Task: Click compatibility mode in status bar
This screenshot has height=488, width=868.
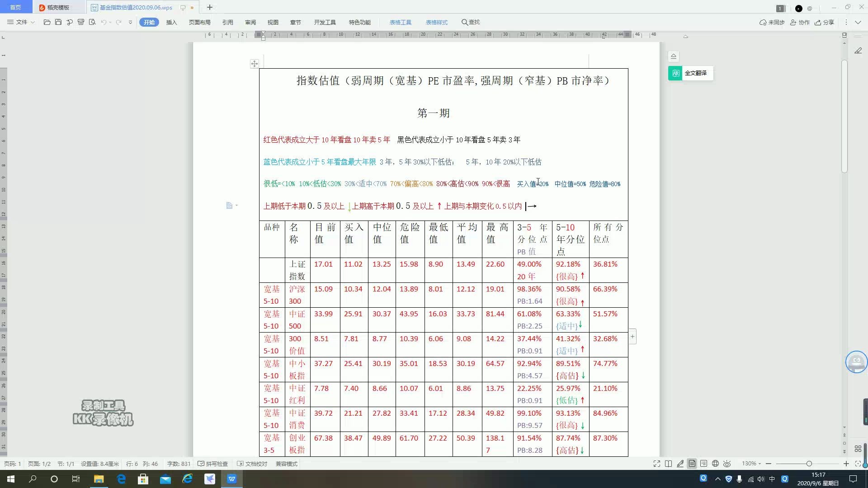Action: (287, 464)
